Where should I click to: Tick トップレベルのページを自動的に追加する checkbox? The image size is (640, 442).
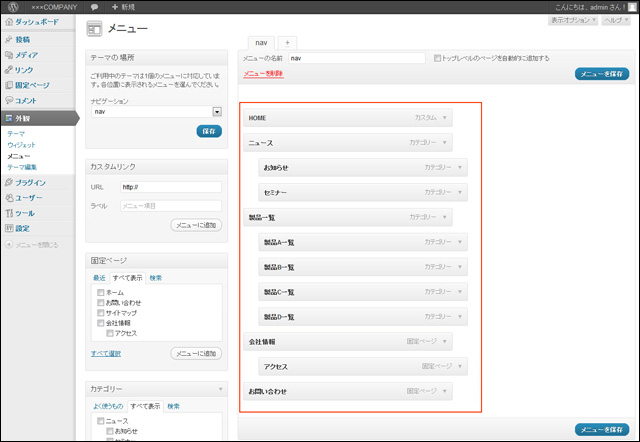pyautogui.click(x=437, y=58)
